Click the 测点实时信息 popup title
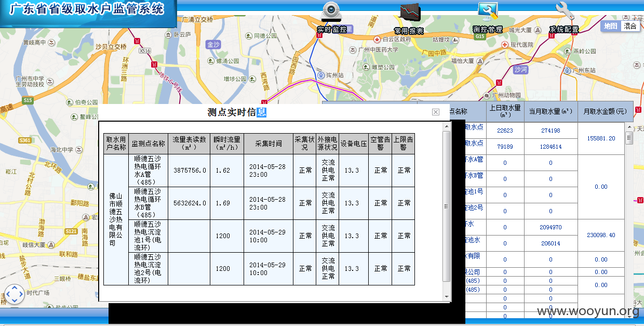Viewport: 644px width, 326px height. click(x=237, y=112)
